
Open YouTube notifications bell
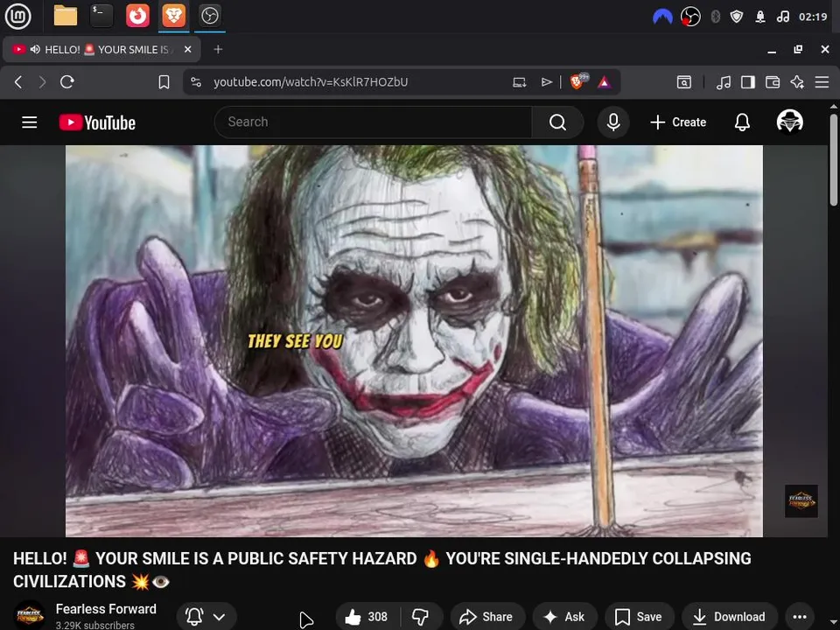click(x=742, y=122)
